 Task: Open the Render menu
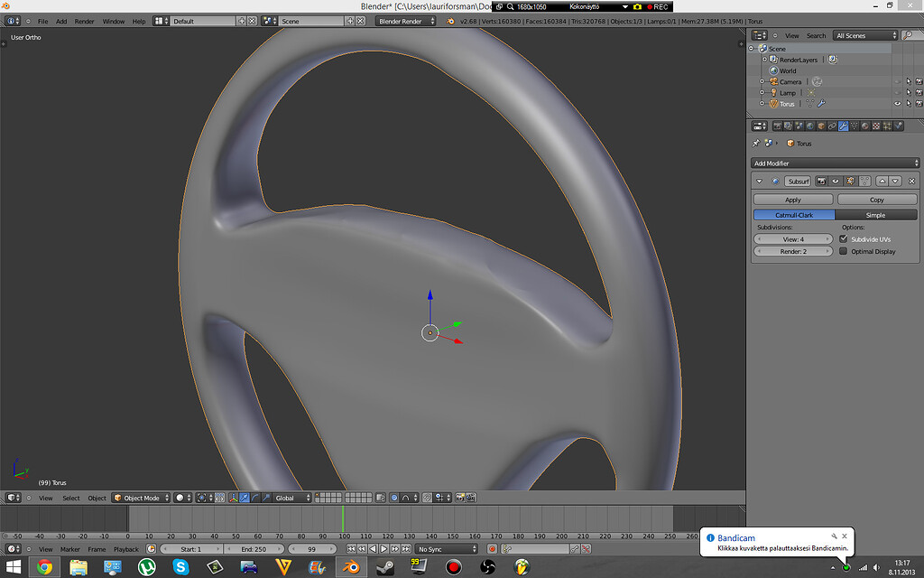(84, 22)
